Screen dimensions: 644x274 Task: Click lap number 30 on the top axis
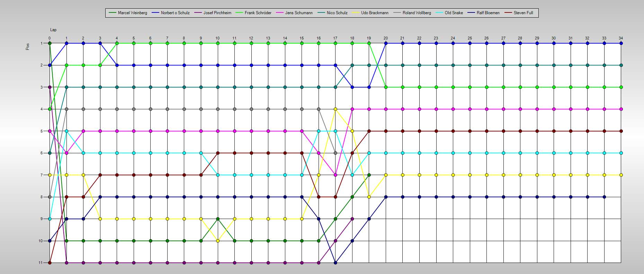click(x=554, y=38)
